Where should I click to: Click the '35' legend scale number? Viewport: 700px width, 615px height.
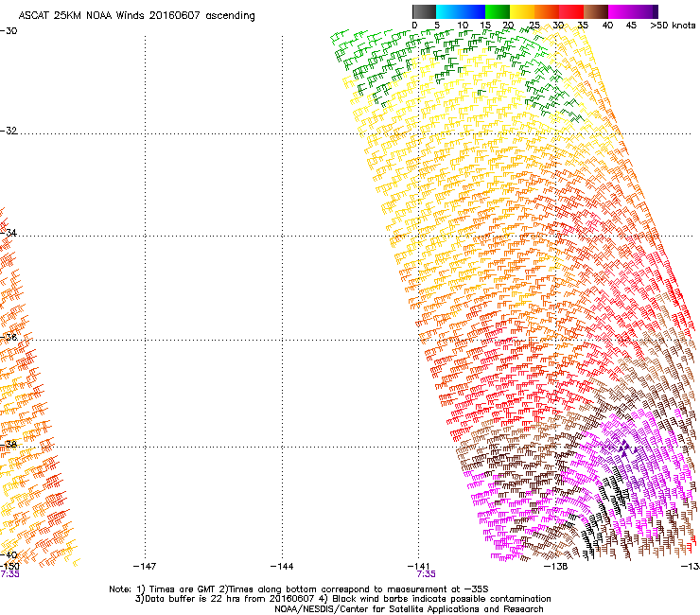point(583,26)
